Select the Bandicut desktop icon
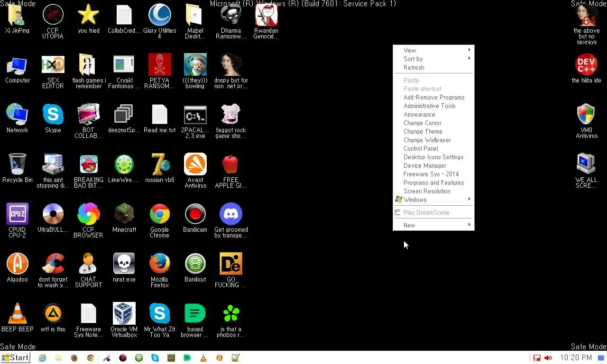The height and width of the screenshot is (364, 607). point(195,268)
